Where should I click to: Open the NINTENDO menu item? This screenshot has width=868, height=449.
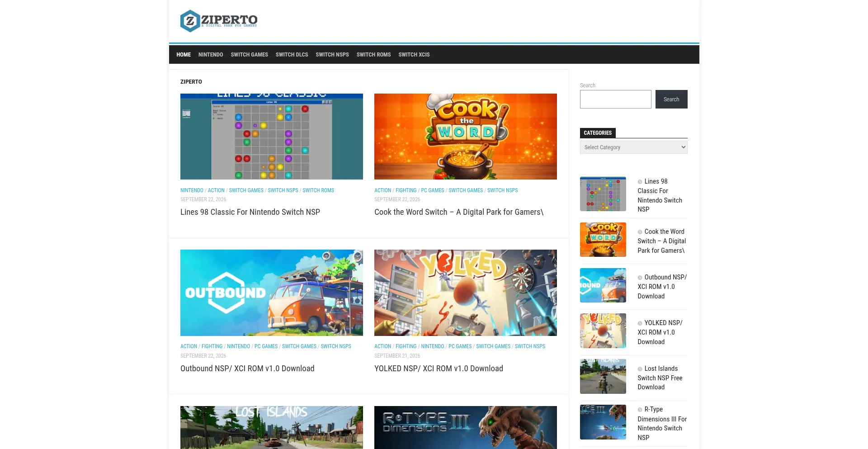point(211,55)
